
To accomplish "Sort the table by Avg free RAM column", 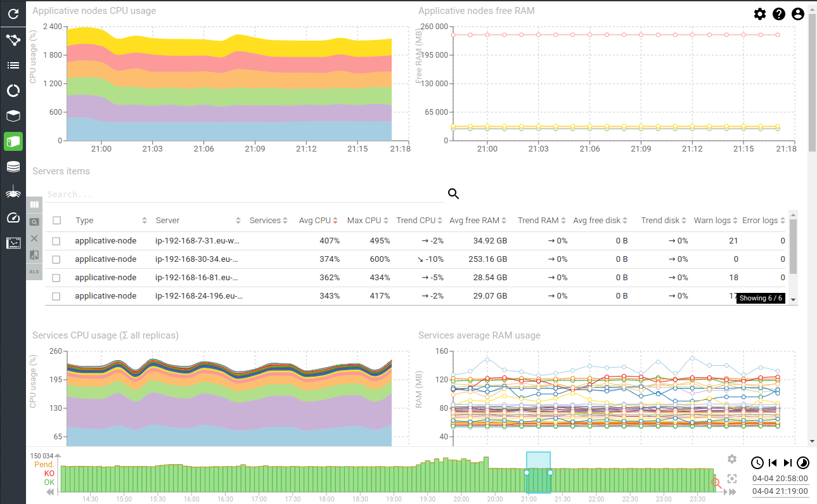I will pos(479,221).
